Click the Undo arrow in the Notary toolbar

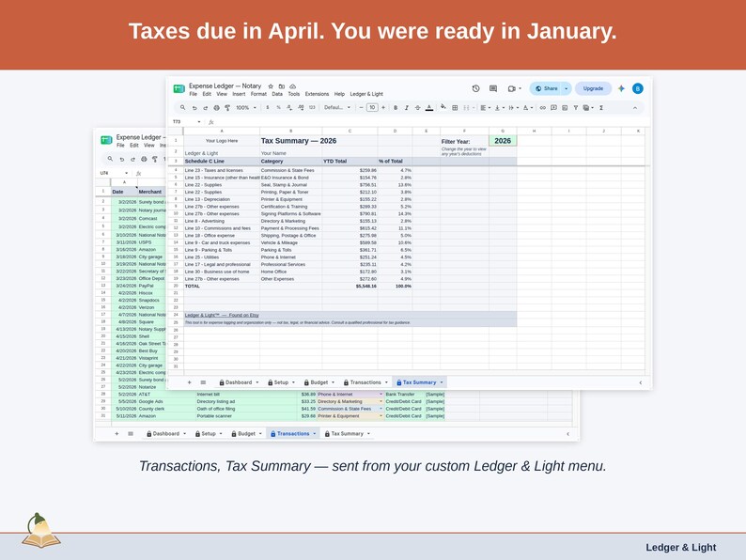tap(194, 108)
